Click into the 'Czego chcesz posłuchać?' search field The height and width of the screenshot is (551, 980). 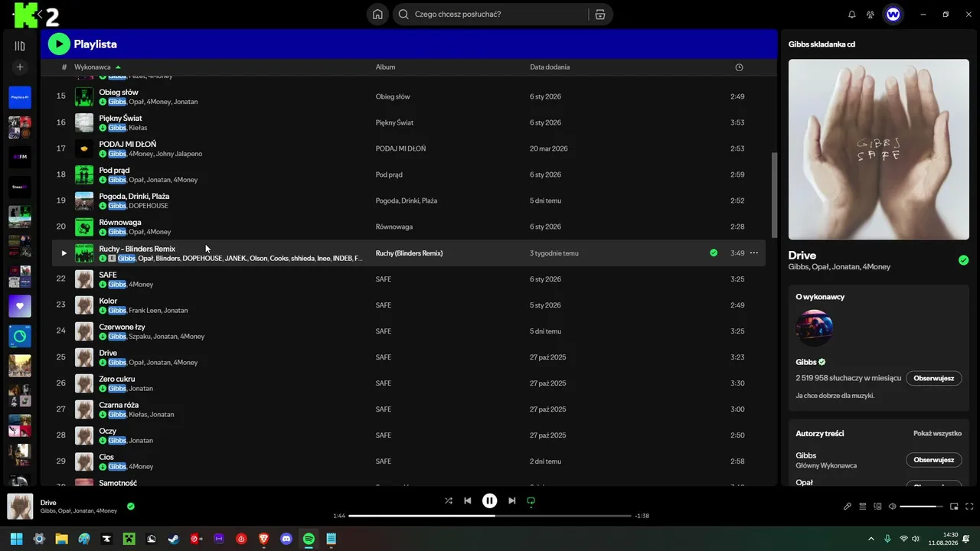499,15
